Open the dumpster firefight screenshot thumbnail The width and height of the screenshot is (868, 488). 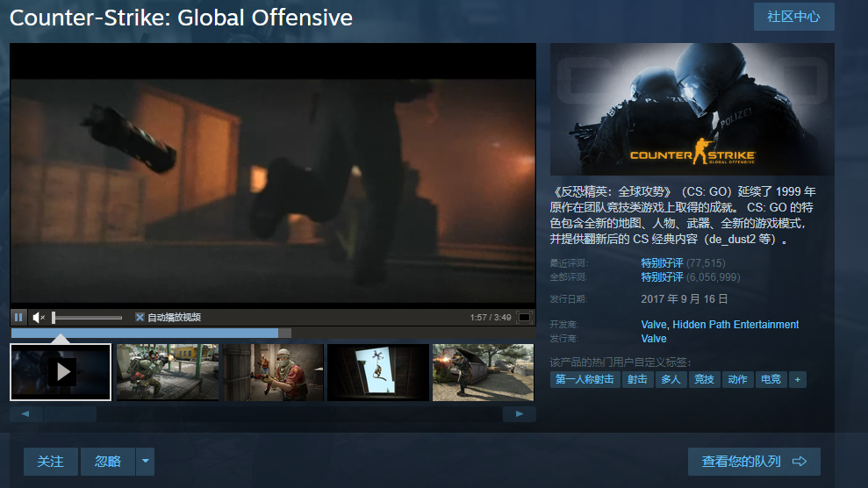click(x=484, y=372)
